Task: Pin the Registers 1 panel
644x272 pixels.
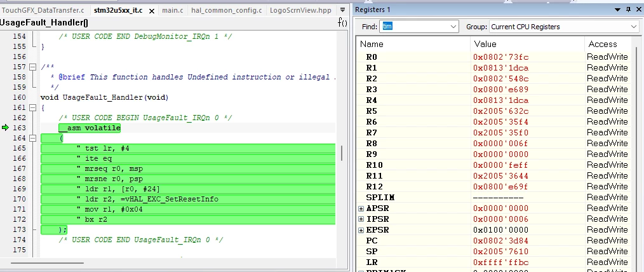Action: [628, 9]
